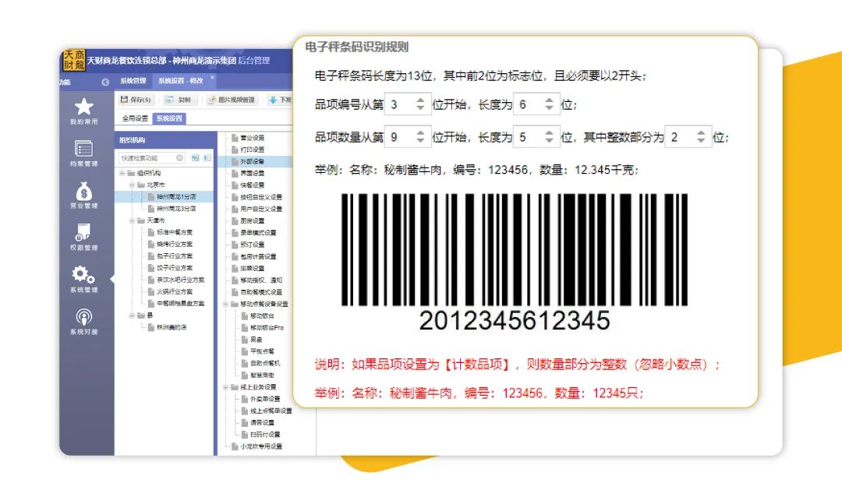842x504 pixels.
Task: Open 用户自定义设置 in the settings tree
Action: click(x=261, y=209)
